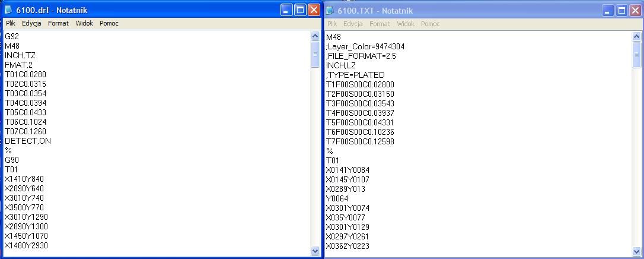Click the 6100.drl - Notatnik title bar
The image size is (644, 259).
point(161,10)
